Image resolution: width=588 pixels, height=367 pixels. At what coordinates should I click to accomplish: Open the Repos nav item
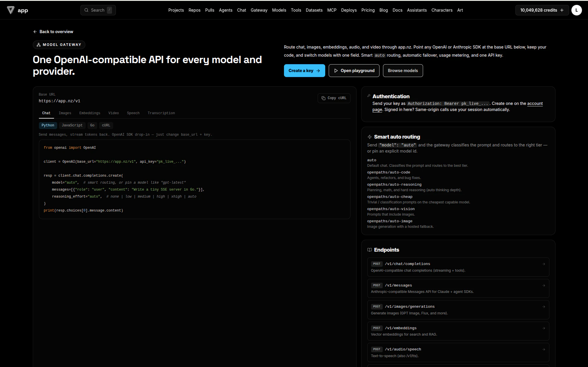[195, 10]
